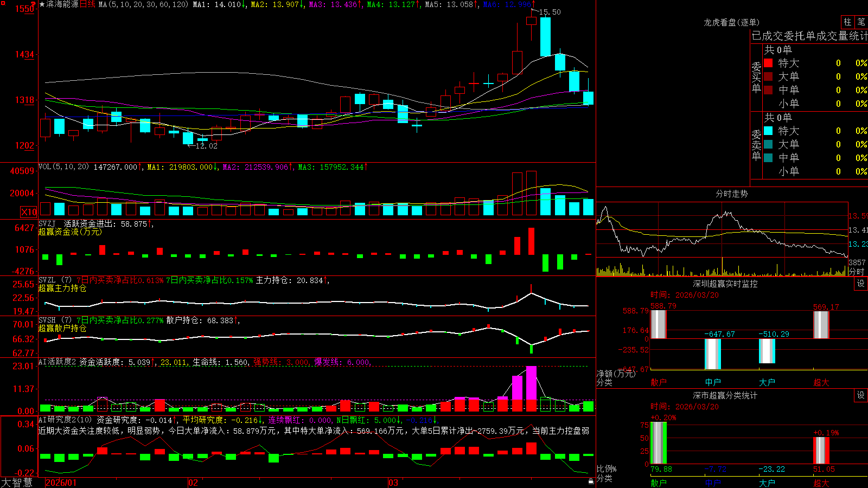This screenshot has width=868, height=488.
Task: Click the 龙虎看盘(逐单) panel title
Action: (731, 22)
